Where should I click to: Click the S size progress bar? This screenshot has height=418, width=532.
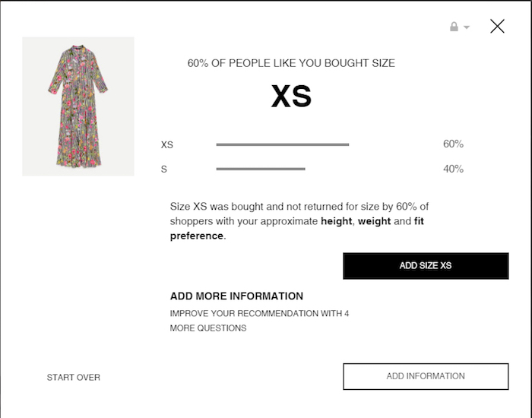(260, 169)
